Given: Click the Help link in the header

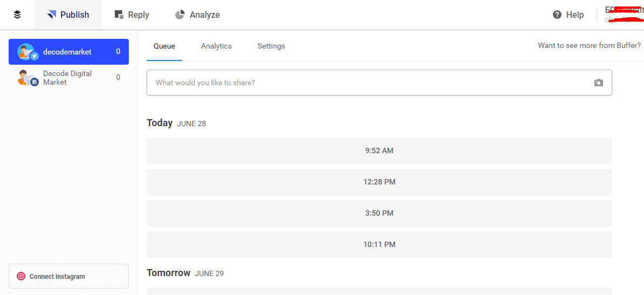Looking at the screenshot, I should (568, 15).
